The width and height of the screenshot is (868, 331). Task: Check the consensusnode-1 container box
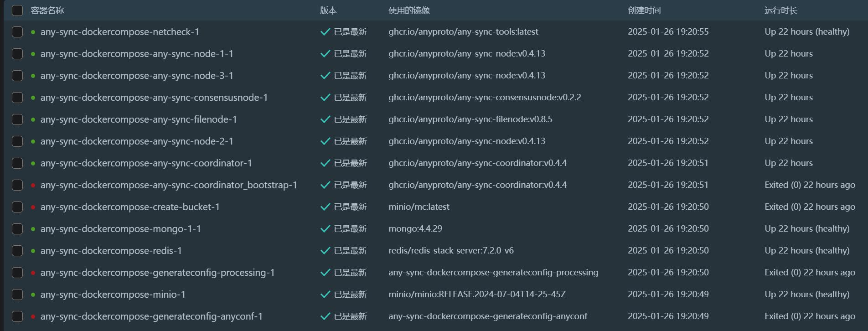click(x=17, y=98)
